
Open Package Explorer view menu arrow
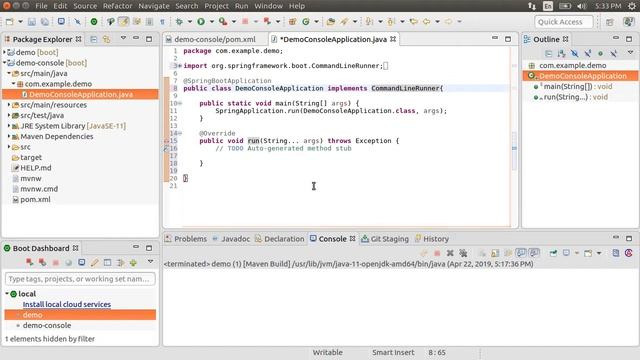pyautogui.click(x=123, y=38)
